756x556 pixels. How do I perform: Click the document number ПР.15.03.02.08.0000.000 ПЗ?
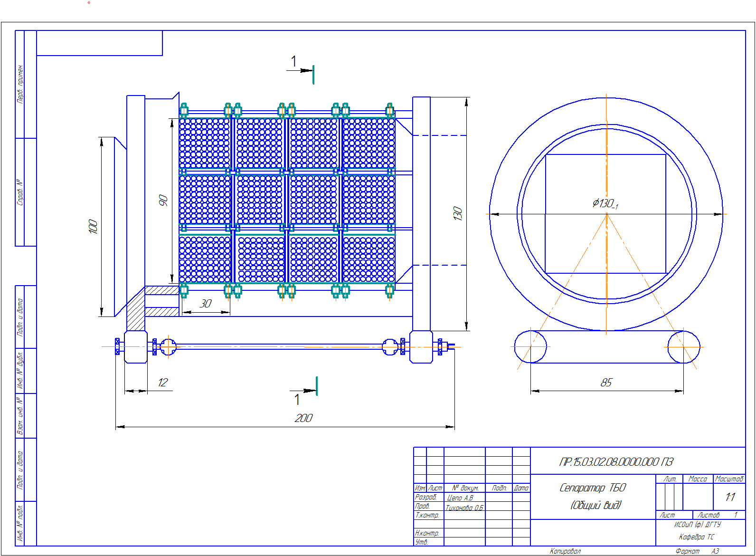616,462
